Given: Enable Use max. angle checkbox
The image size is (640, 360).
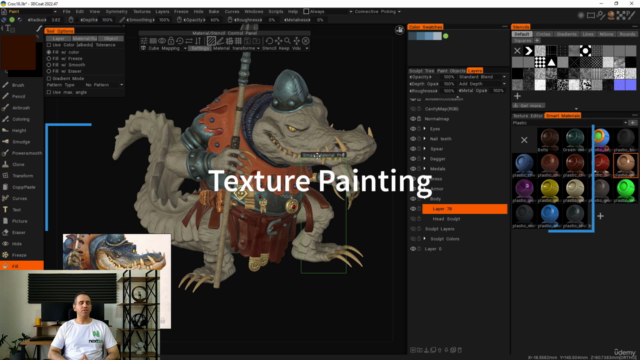Looking at the screenshot, I should point(49,92).
